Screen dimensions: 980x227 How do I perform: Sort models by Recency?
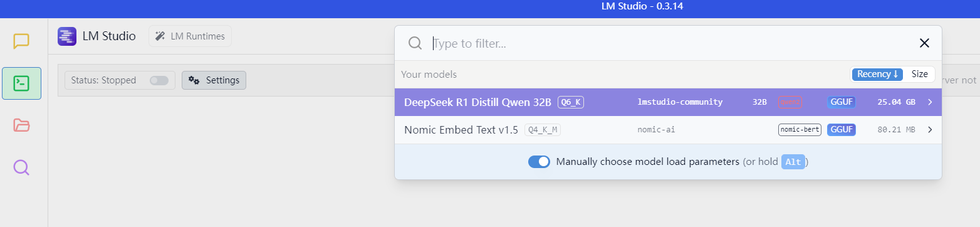coord(877,74)
